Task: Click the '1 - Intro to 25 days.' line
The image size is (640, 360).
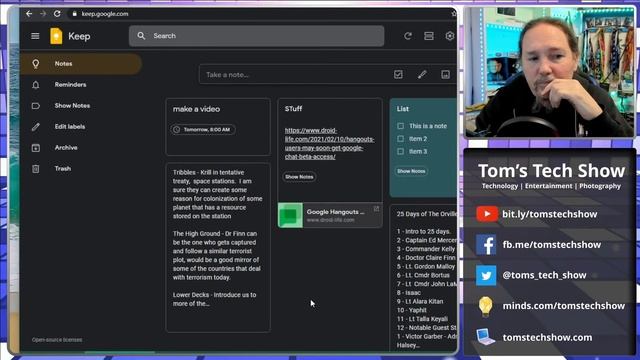Action: [x=424, y=231]
